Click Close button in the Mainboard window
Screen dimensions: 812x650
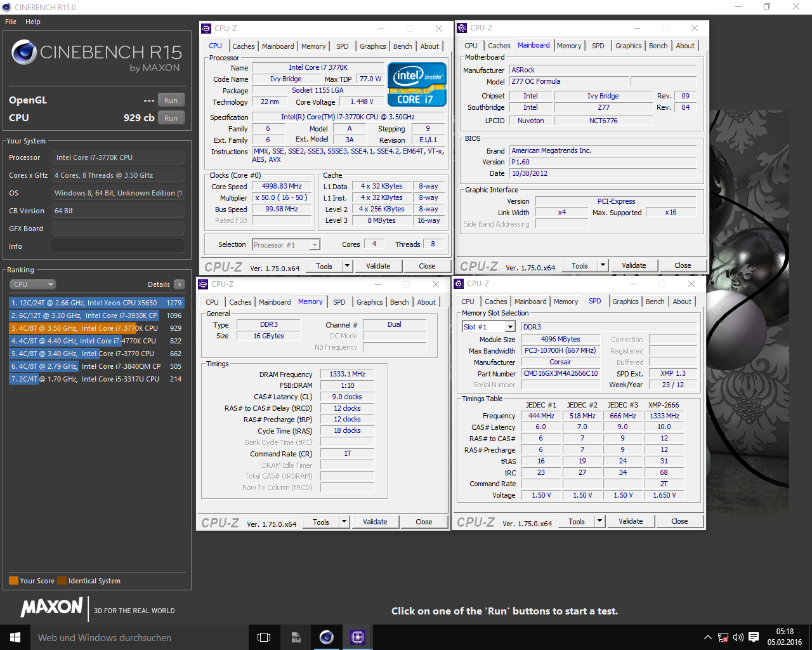683,265
